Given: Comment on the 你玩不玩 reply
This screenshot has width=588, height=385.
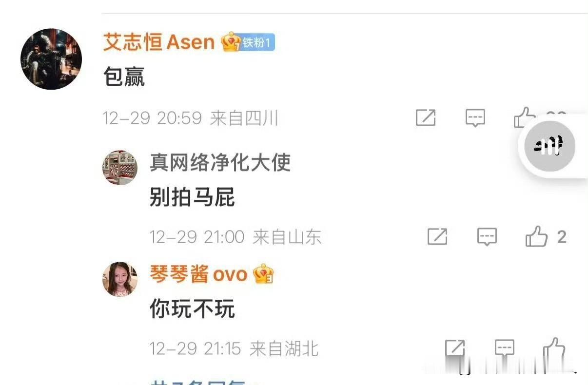Looking at the screenshot, I should (x=504, y=348).
